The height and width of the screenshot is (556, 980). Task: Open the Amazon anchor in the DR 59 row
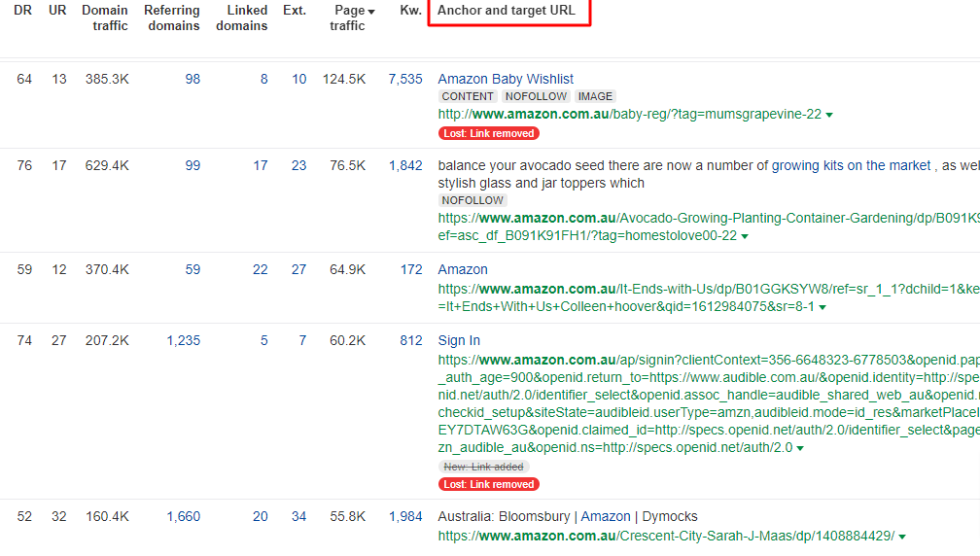point(463,270)
